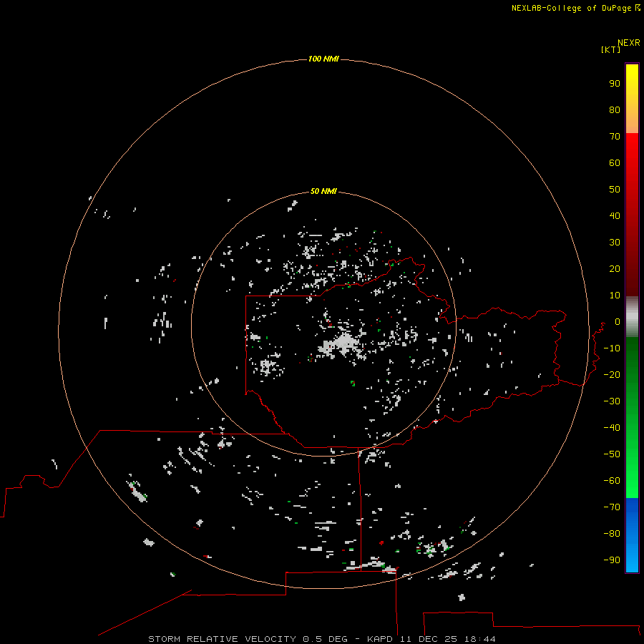Click the 40 value on velocity scale
The image size is (644, 644).
[x=615, y=215]
